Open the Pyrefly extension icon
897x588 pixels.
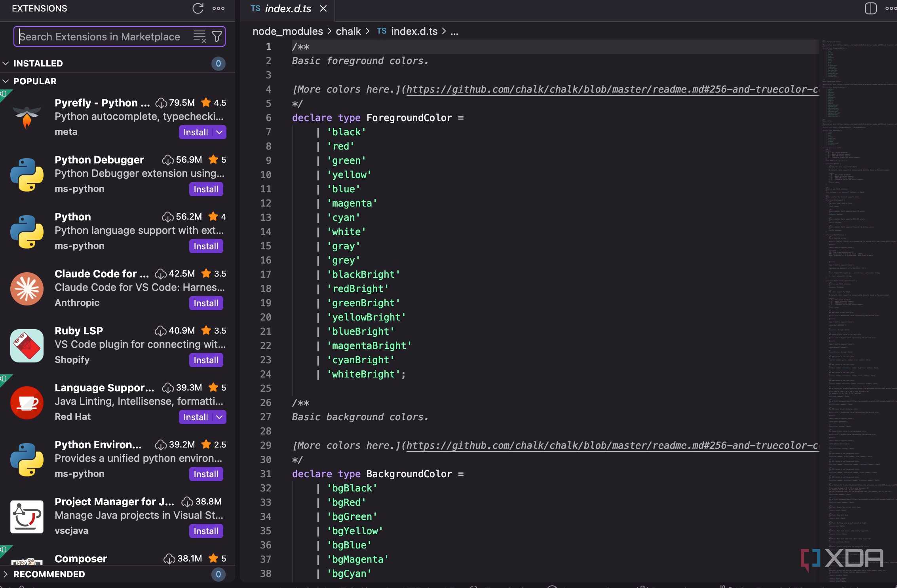point(27,117)
